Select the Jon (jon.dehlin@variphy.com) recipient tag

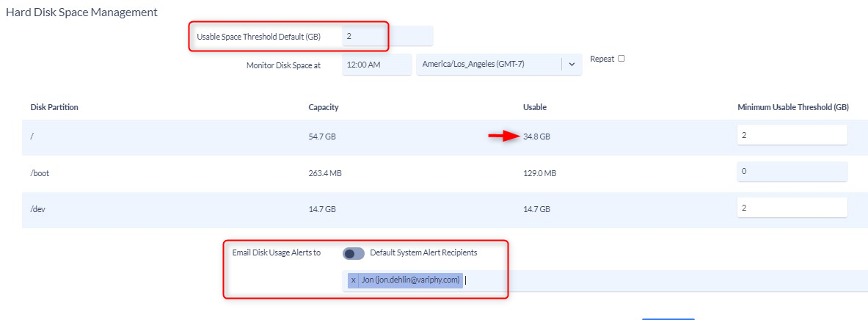pyautogui.click(x=410, y=280)
